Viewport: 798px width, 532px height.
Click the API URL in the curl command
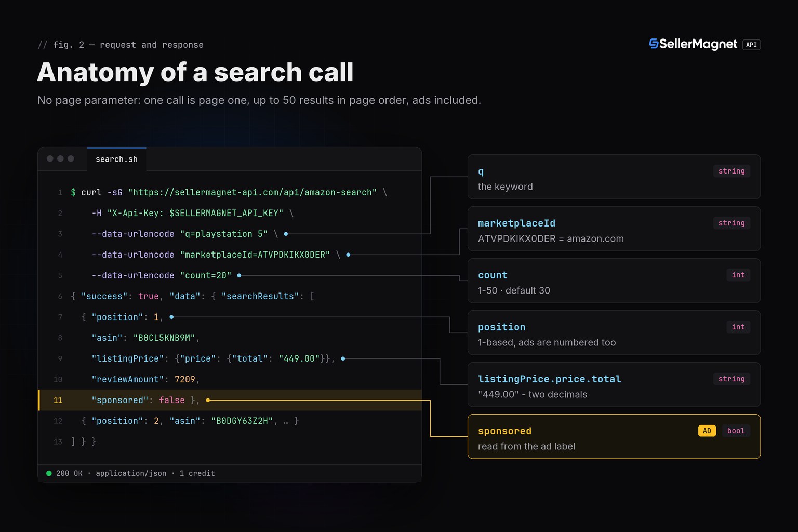tap(252, 192)
